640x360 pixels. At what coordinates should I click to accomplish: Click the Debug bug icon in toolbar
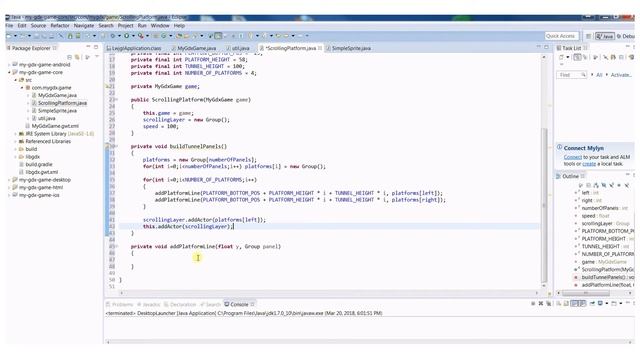[112, 36]
